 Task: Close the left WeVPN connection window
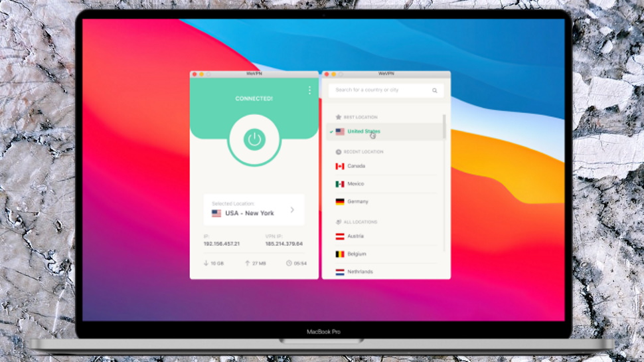coord(195,74)
